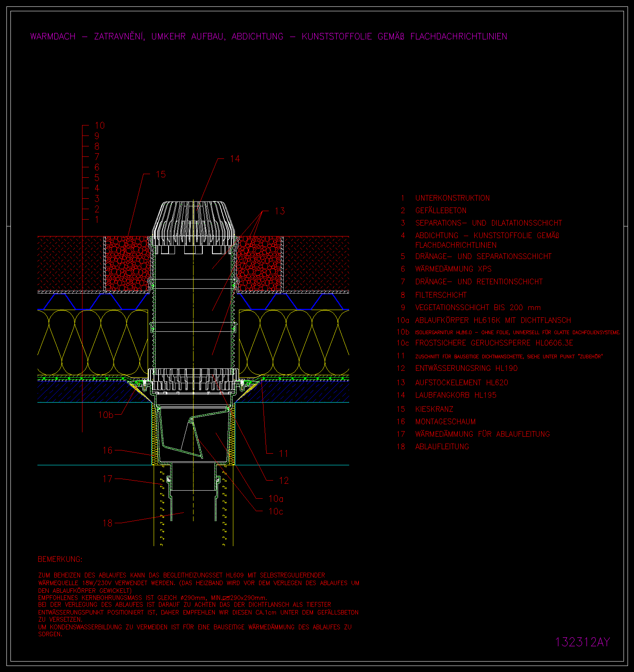
Task: Click note line BEI DER VERLEGUNG DES ABLAUFES
Action: (185, 605)
